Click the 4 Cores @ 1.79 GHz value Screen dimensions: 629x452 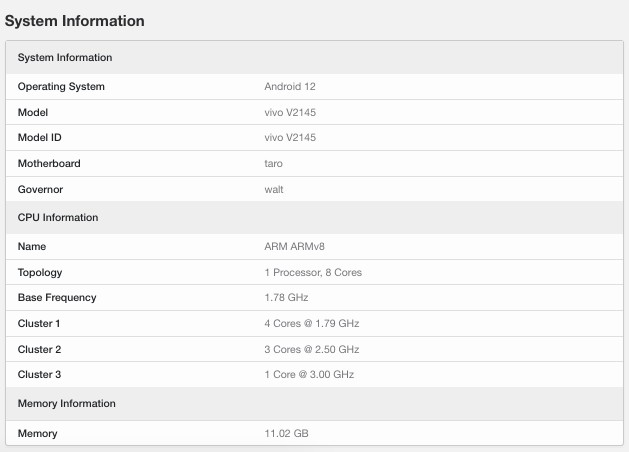[x=312, y=323]
